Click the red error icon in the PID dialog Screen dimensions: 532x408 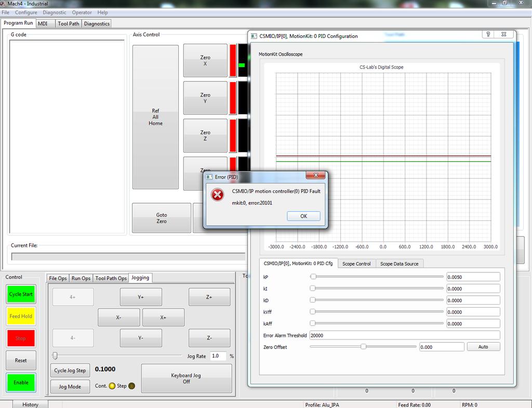tap(217, 195)
